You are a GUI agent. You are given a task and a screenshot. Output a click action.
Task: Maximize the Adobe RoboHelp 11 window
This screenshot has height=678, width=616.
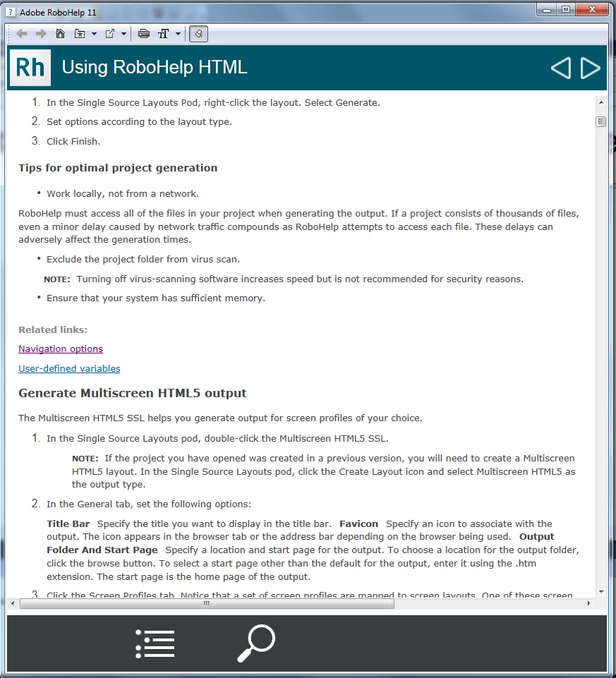coord(566,9)
